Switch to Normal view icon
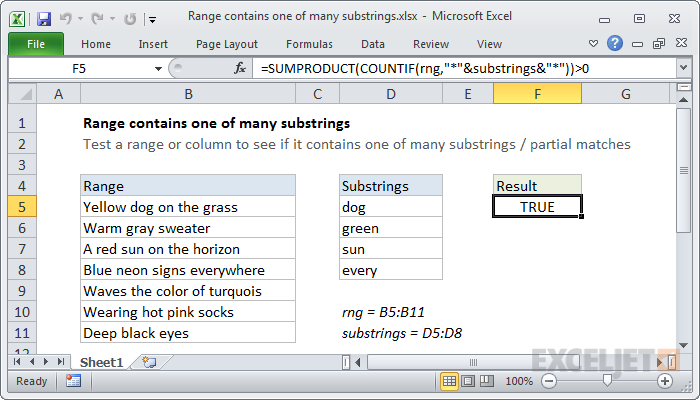Image resolution: width=700 pixels, height=400 pixels. pos(449,381)
